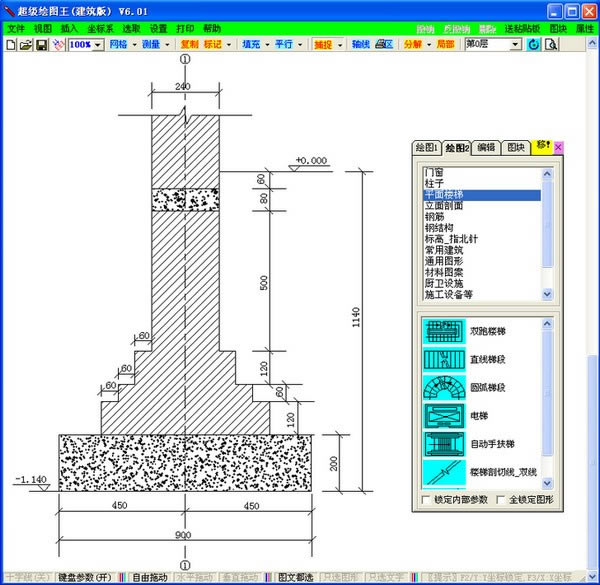
Task: Select the 自动手扶梯 escalator icon
Action: pos(443,442)
